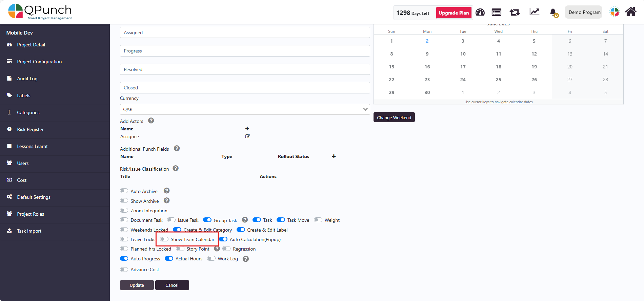Image resolution: width=644 pixels, height=301 pixels.
Task: Open help icon beside Add Actors
Action: pos(151,121)
